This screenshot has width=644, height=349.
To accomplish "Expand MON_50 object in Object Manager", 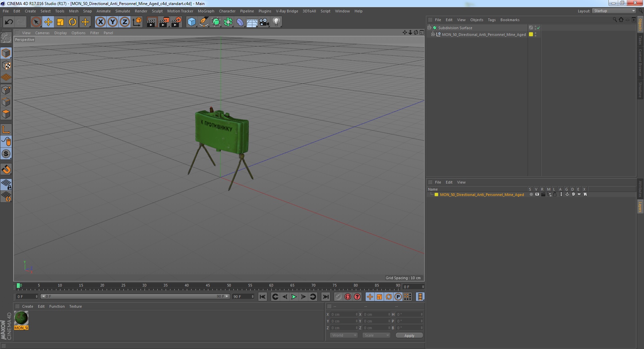I will (x=433, y=34).
